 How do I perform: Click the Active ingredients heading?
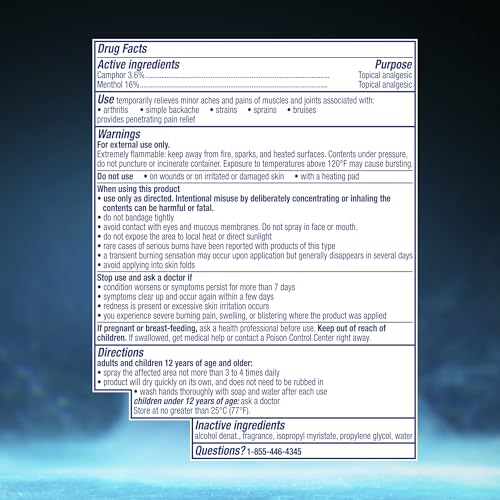[138, 64]
